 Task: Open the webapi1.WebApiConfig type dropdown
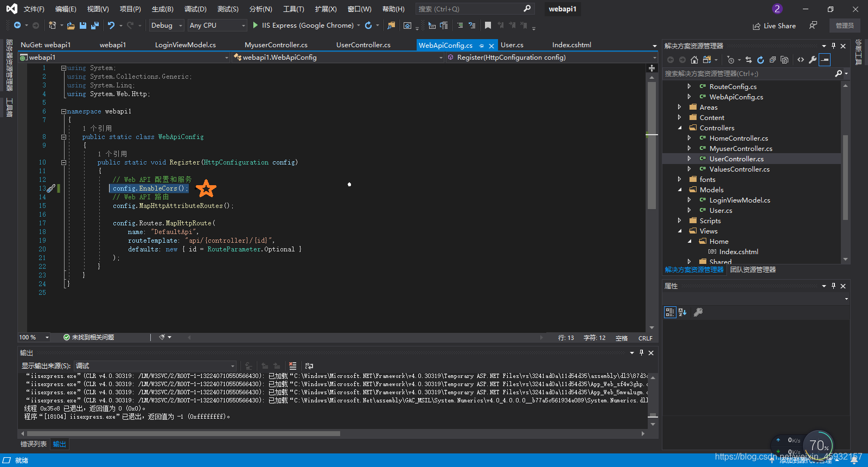tap(339, 57)
